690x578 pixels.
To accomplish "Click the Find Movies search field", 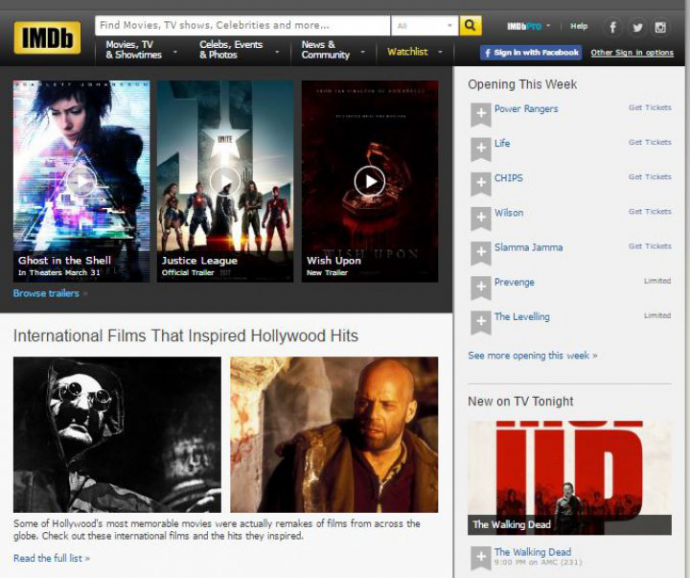I will pos(242,26).
